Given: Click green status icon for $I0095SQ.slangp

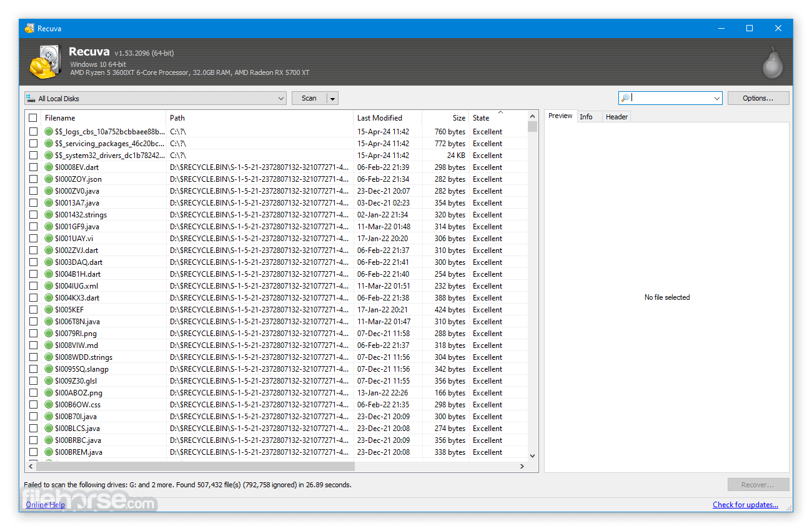Looking at the screenshot, I should click(x=49, y=369).
